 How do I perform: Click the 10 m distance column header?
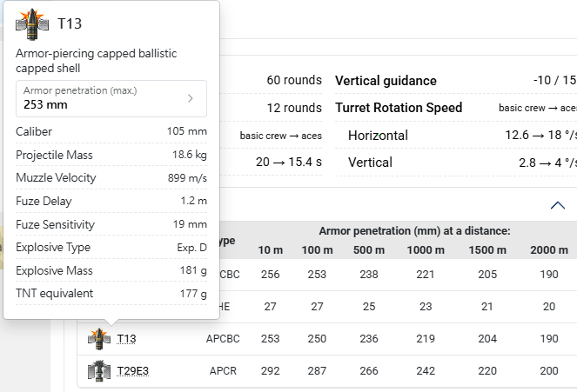[x=270, y=250]
